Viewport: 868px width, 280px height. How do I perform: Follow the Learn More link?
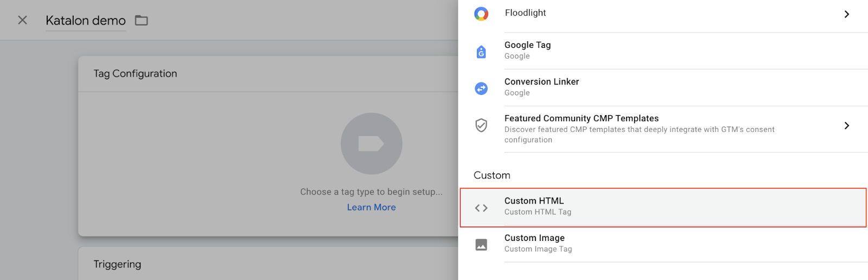pos(372,207)
